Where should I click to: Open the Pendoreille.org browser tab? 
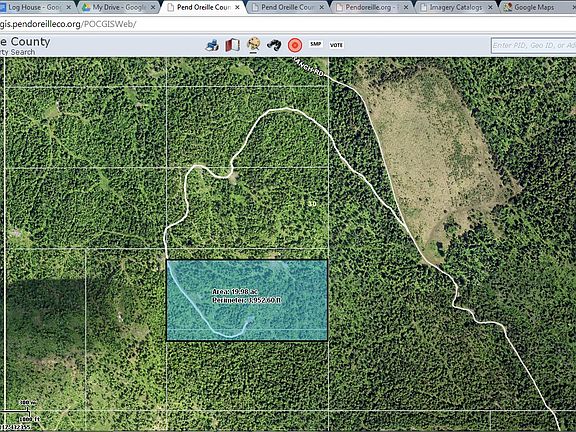pos(371,7)
